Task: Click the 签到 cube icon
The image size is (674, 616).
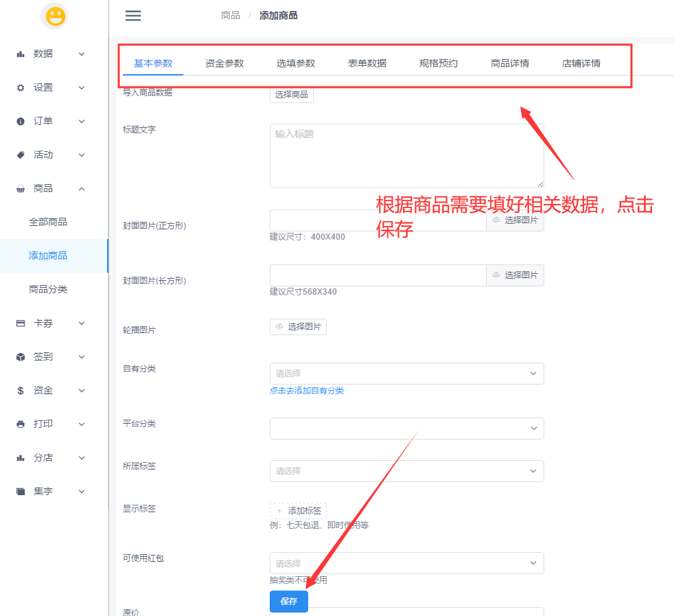Action: 20,356
